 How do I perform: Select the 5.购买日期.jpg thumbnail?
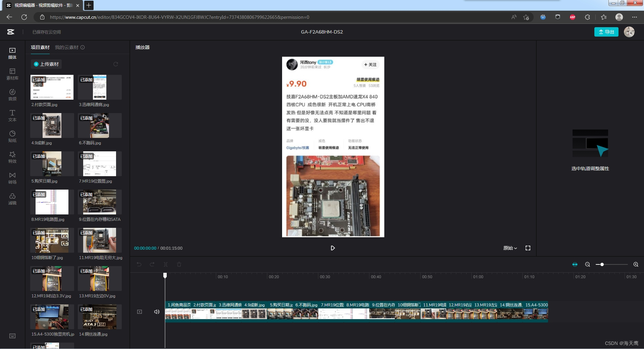[x=52, y=164]
